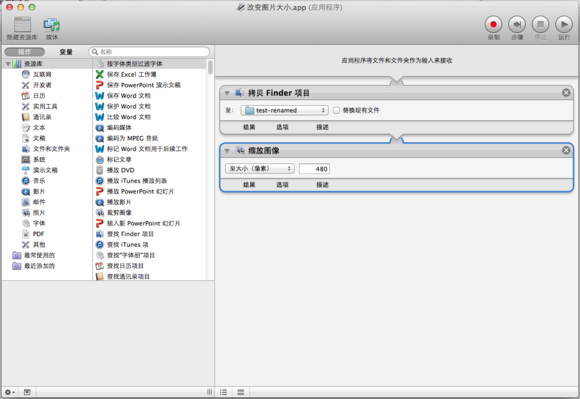Select the 通讯录 category in the library
Screen dimensions: 580x399
tap(42, 117)
